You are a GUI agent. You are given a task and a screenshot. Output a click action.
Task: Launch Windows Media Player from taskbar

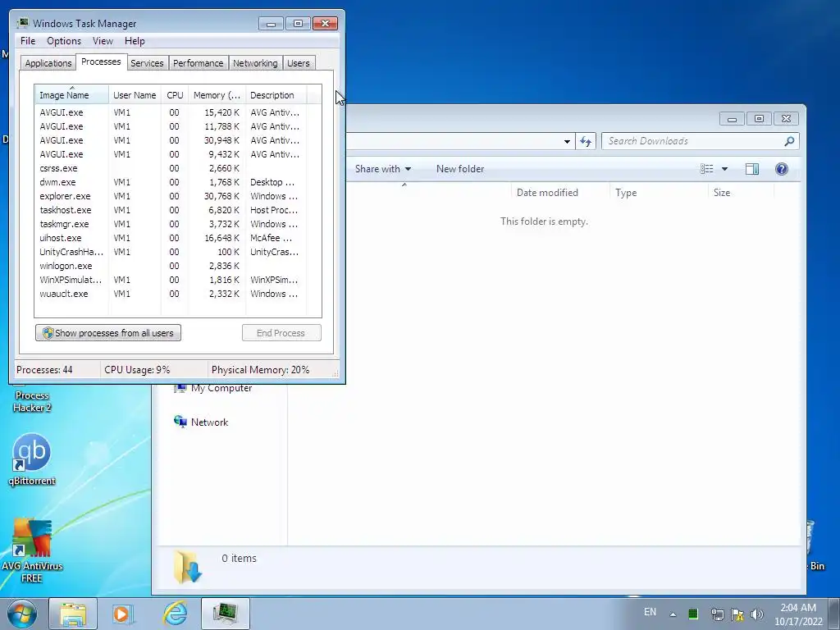tap(123, 614)
